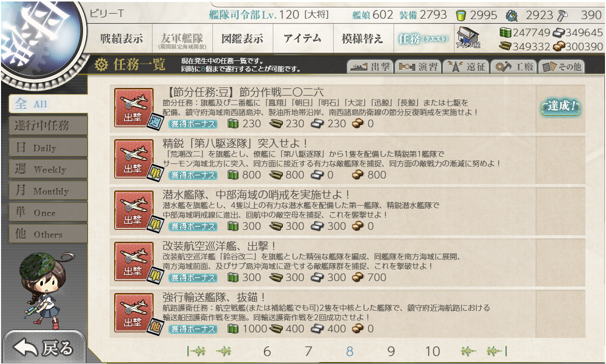Screen dimensions: 606x364
Task: Filter quests by 演習 exercise category
Action: 417,66
